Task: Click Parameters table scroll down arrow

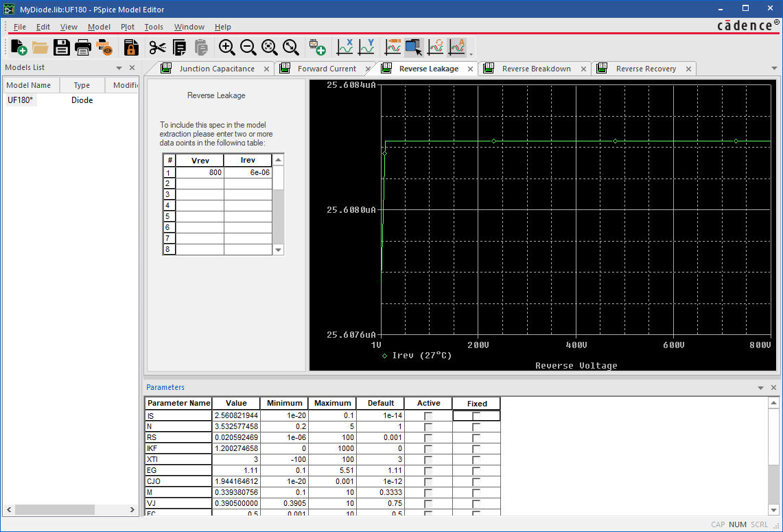Action: tap(773, 510)
